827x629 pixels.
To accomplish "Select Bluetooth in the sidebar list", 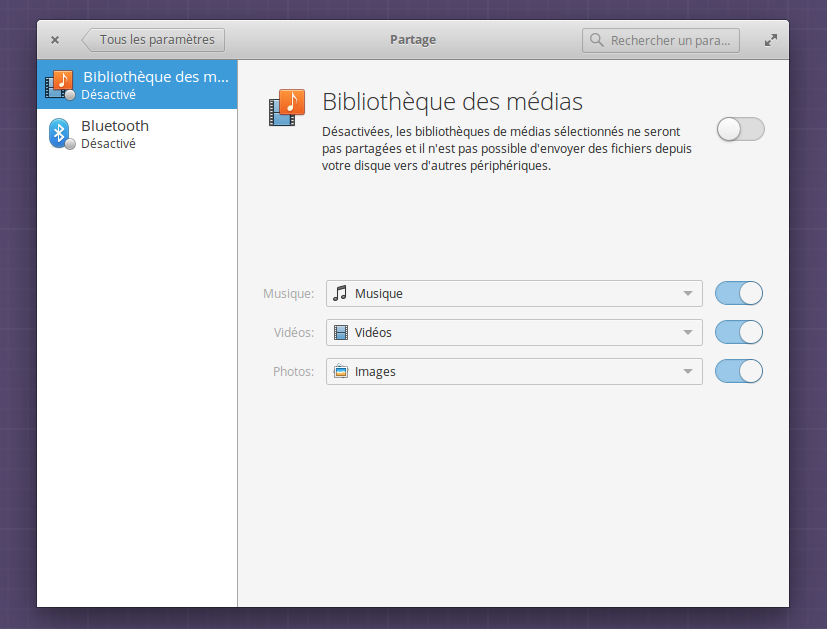I will click(x=137, y=134).
